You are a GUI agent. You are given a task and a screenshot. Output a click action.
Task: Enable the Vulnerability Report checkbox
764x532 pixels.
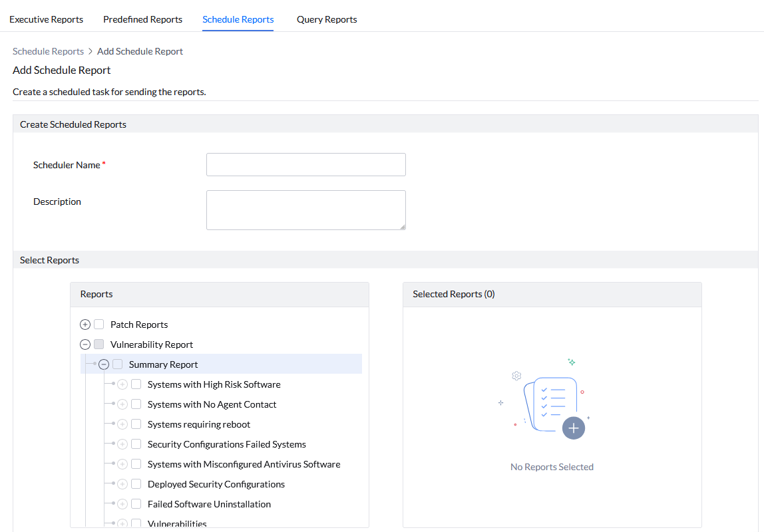tap(98, 344)
